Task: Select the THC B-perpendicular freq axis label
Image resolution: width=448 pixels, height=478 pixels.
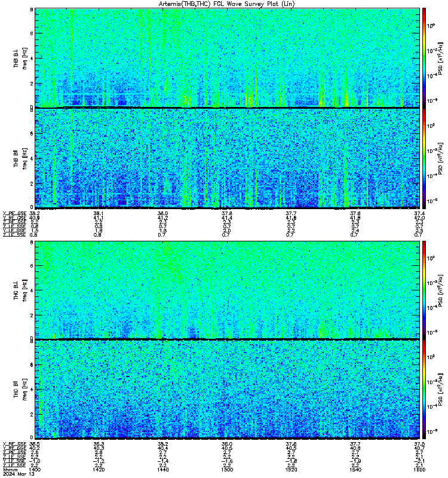Action: [20, 290]
